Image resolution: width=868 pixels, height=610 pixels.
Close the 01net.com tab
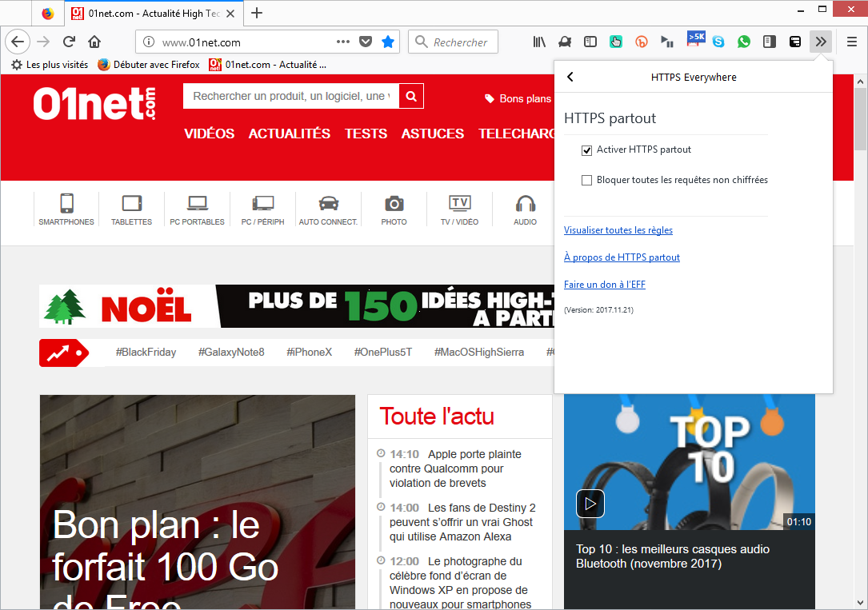(231, 14)
